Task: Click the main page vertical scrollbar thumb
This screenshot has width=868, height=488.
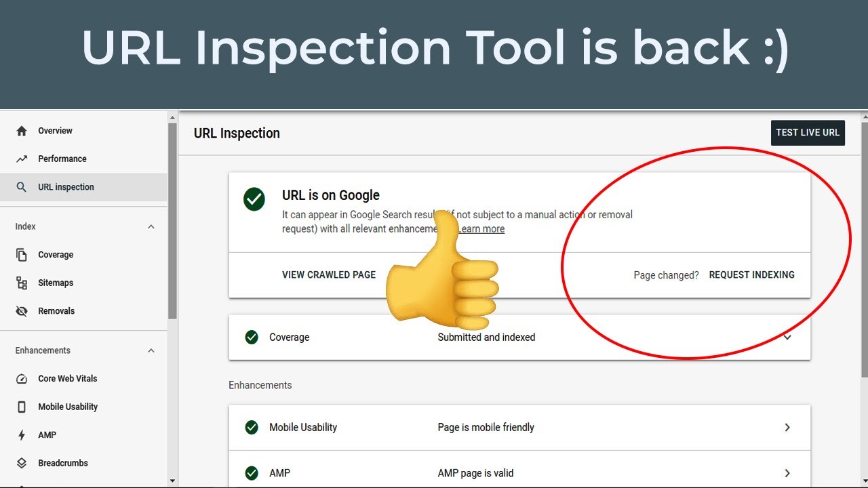Action: click(x=864, y=251)
